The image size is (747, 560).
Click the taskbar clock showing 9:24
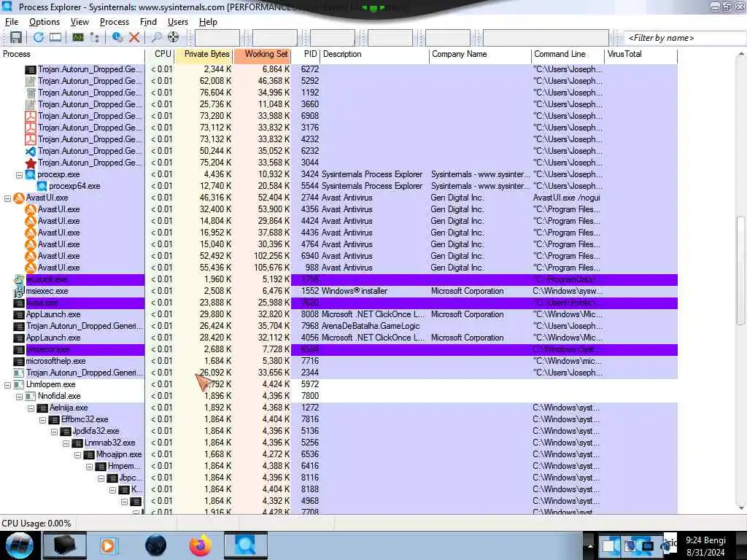click(705, 546)
